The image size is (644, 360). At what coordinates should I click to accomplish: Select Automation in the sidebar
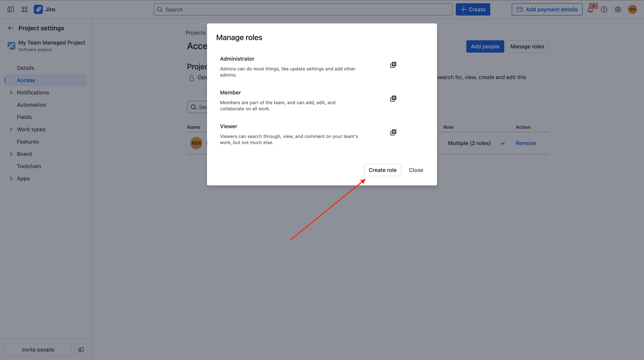31,105
